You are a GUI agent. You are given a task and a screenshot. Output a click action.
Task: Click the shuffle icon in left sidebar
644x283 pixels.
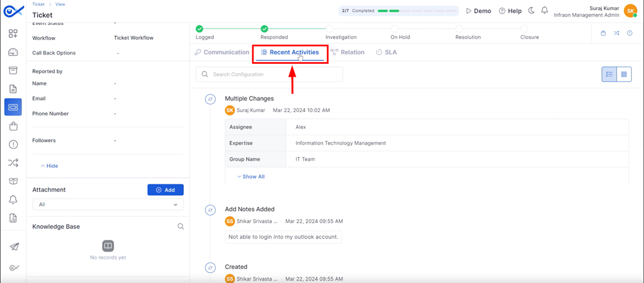tap(13, 163)
